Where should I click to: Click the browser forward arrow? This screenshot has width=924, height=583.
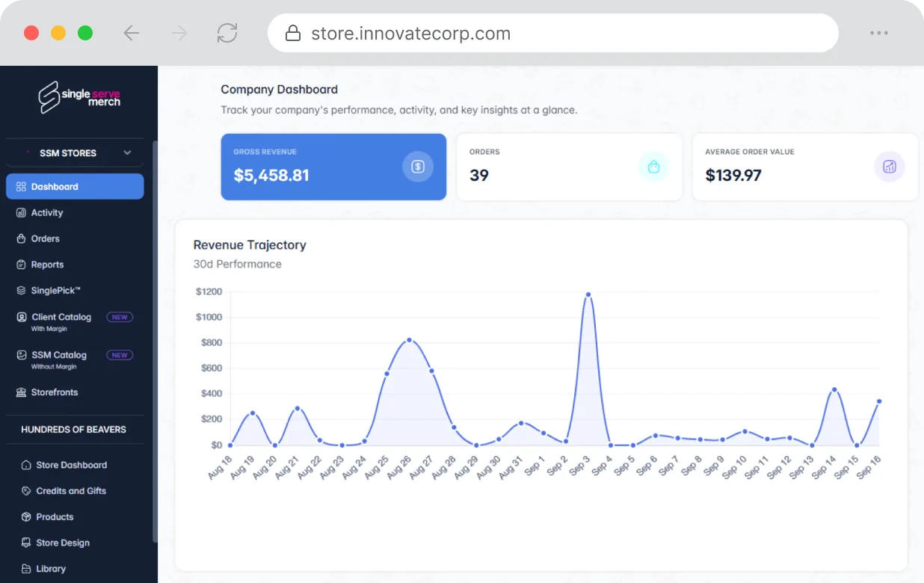click(x=179, y=33)
